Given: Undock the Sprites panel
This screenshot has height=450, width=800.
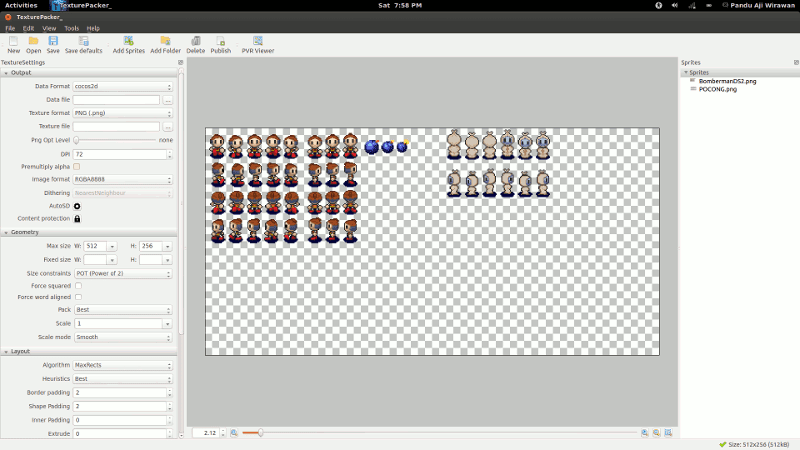Looking at the screenshot, I should coord(796,62).
